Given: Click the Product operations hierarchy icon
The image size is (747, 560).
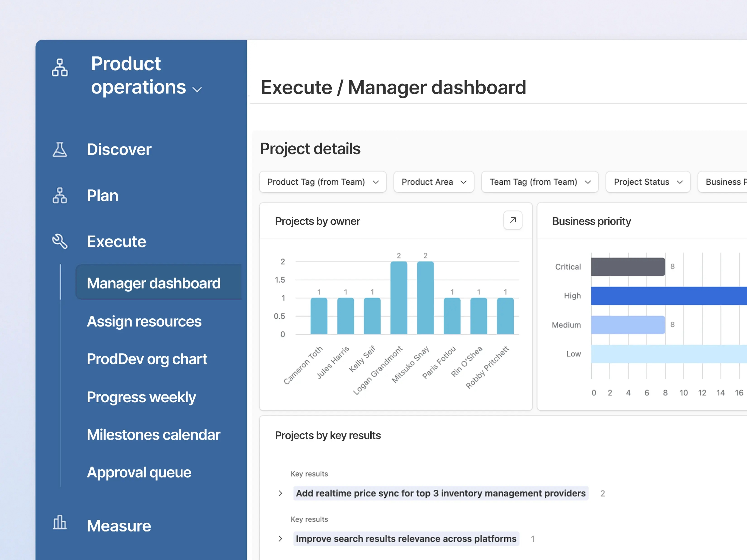Looking at the screenshot, I should click(60, 67).
